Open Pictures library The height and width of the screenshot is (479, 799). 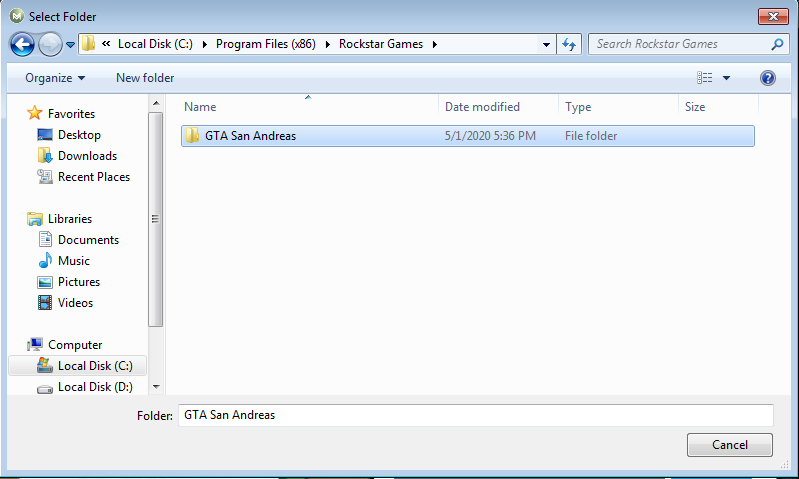(x=79, y=282)
